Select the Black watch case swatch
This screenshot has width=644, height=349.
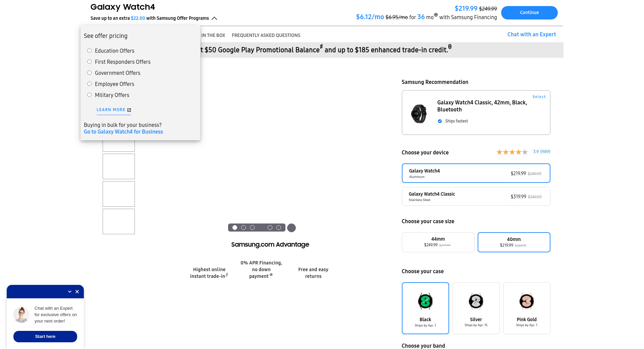coord(425,308)
